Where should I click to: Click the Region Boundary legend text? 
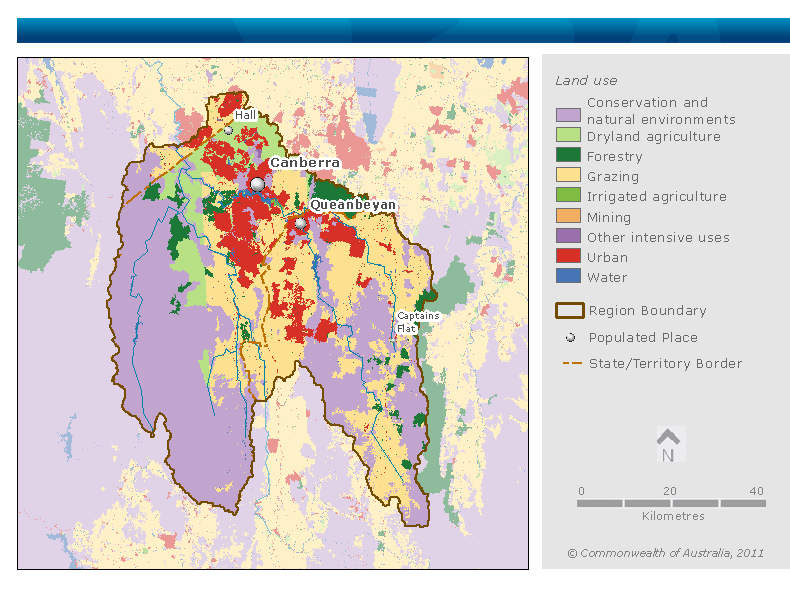click(x=647, y=310)
